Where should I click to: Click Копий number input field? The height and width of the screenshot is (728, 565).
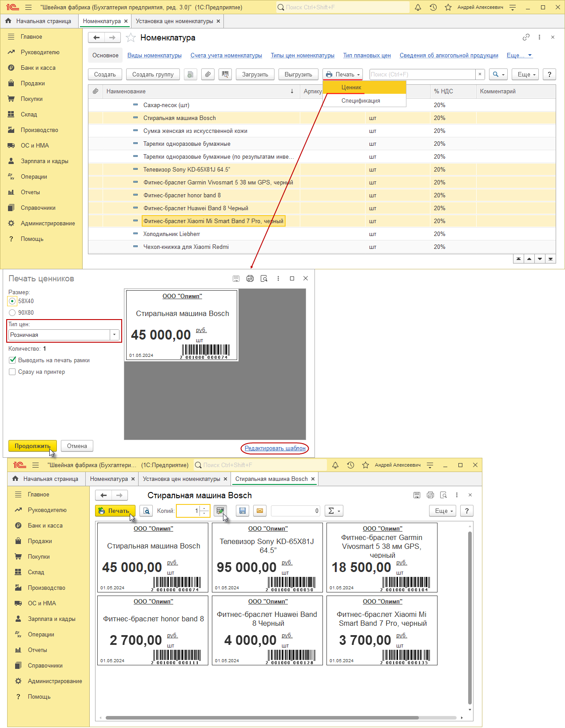(189, 511)
